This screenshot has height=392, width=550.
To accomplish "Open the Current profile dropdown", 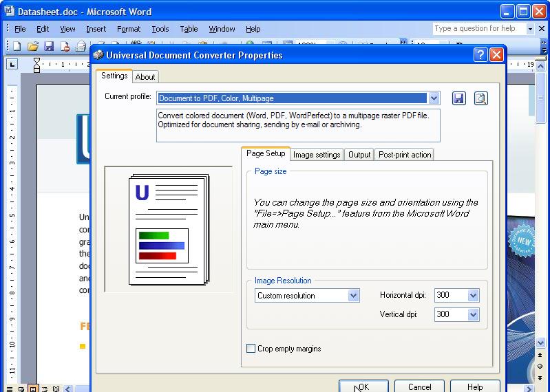I will [434, 98].
